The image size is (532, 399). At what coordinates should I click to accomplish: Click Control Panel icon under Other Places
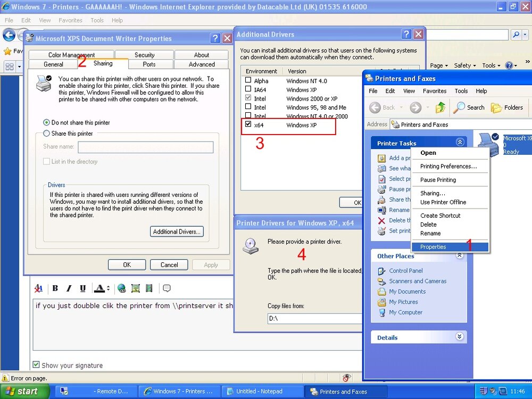click(x=381, y=271)
